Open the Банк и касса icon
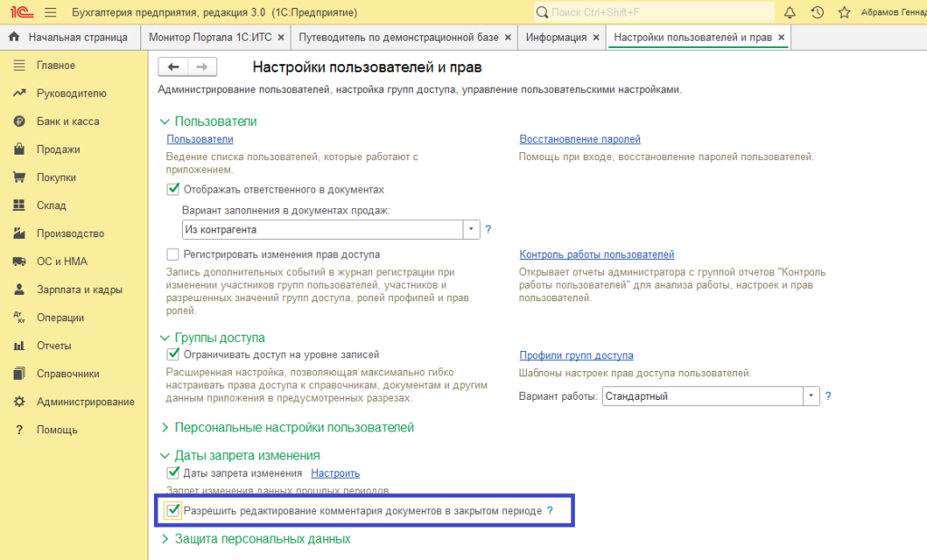Image resolution: width=927 pixels, height=560 pixels. point(20,121)
